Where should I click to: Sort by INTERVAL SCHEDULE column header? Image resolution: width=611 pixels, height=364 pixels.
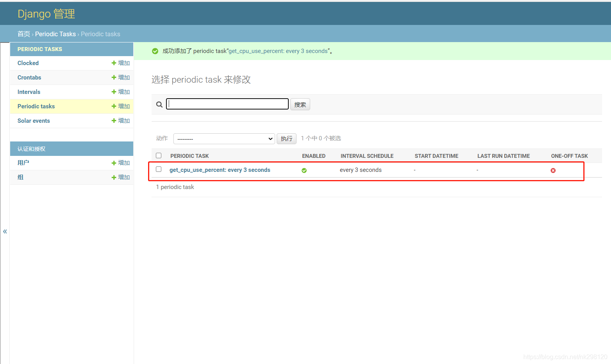[x=367, y=156]
